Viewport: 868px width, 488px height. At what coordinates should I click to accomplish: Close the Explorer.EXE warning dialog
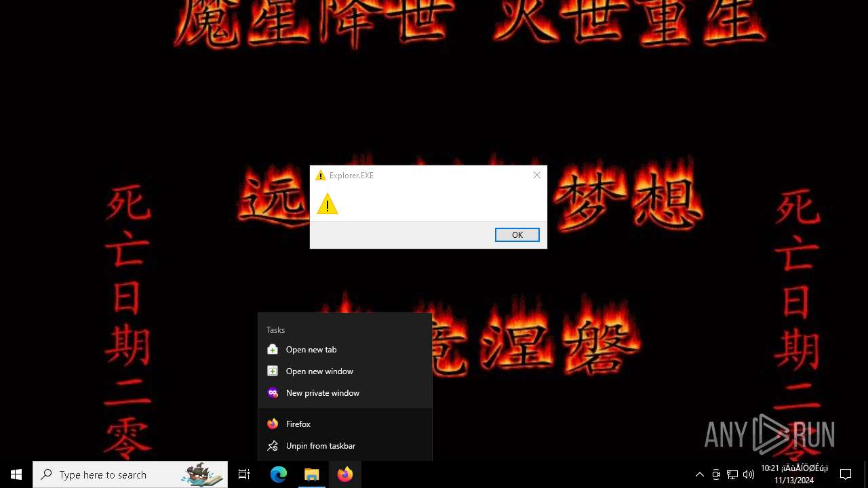pos(536,175)
